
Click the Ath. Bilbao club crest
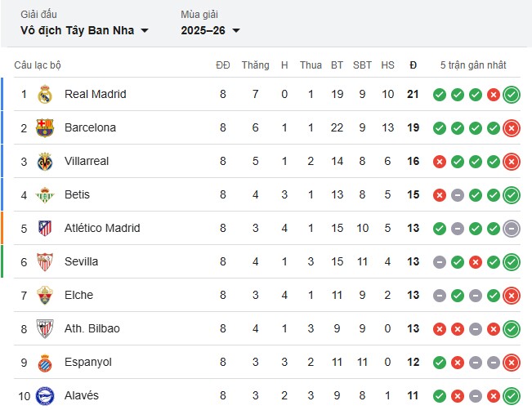point(45,329)
